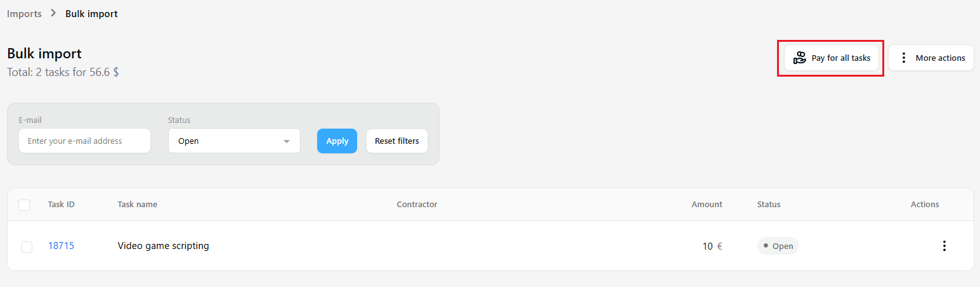The height and width of the screenshot is (287, 980).
Task: Click the three-dot icon beside More actions
Action: [x=903, y=58]
